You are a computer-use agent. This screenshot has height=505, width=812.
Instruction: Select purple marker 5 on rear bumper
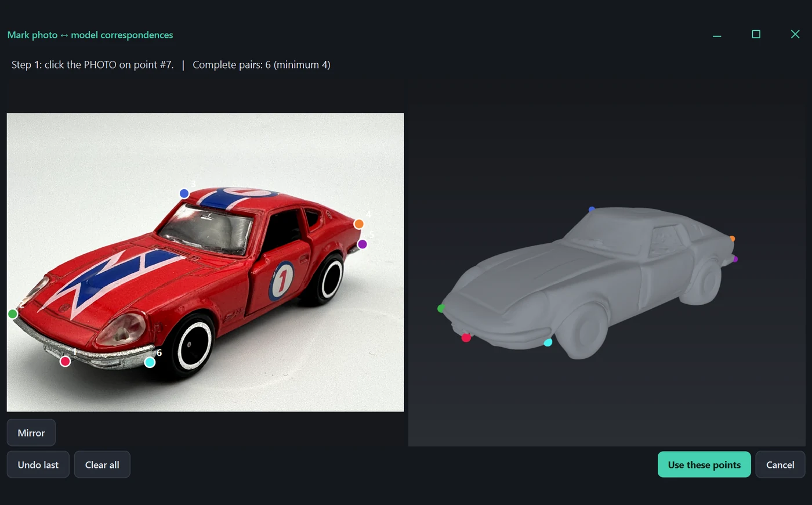(x=362, y=244)
